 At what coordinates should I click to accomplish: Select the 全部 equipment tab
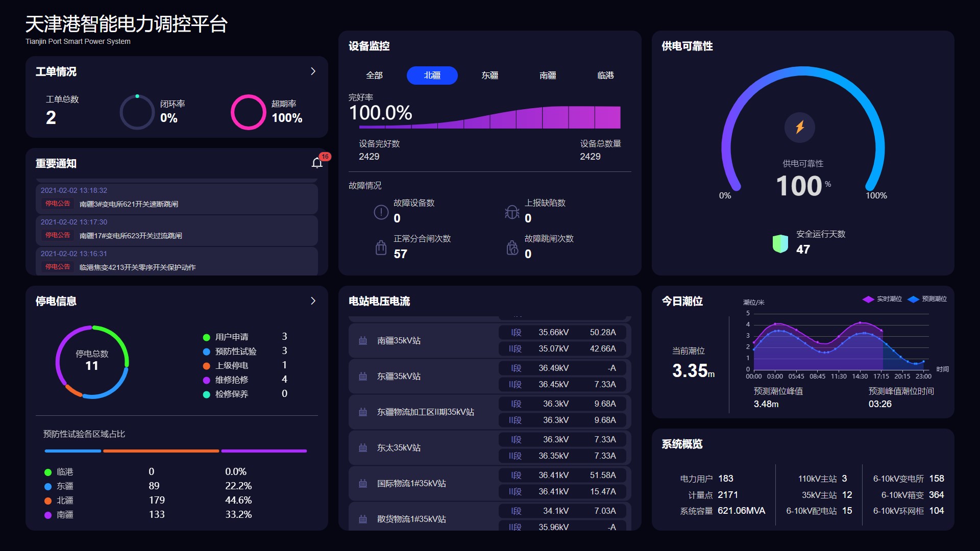pyautogui.click(x=374, y=76)
